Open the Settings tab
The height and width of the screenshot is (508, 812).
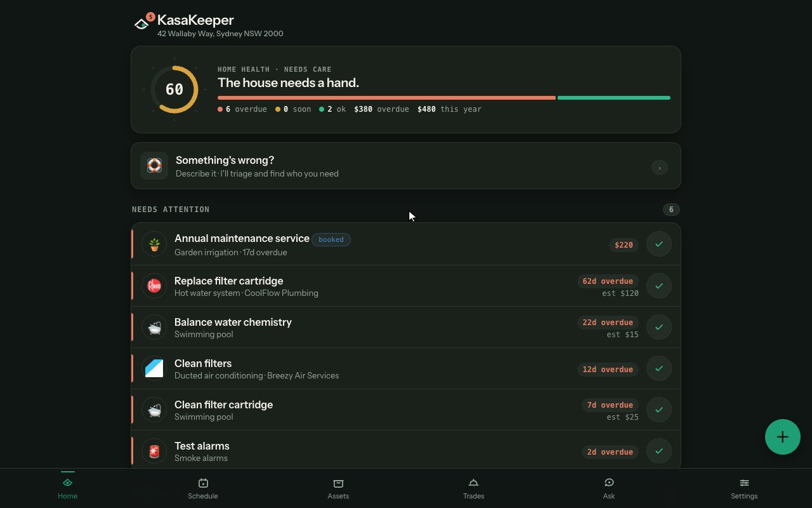(744, 488)
